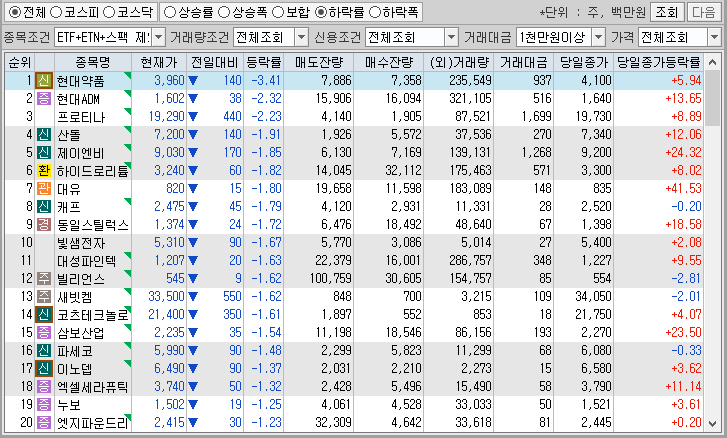
Task: Choose the 보합 radio option
Action: [x=278, y=12]
